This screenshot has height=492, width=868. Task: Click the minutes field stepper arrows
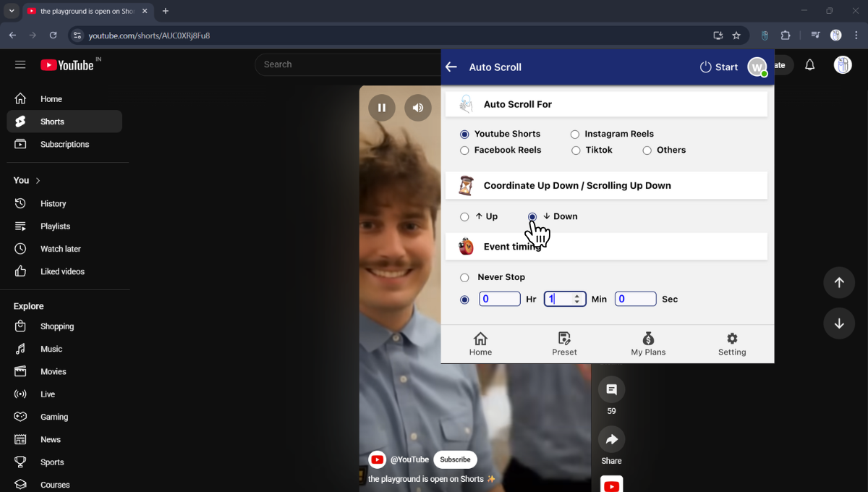[576, 299]
